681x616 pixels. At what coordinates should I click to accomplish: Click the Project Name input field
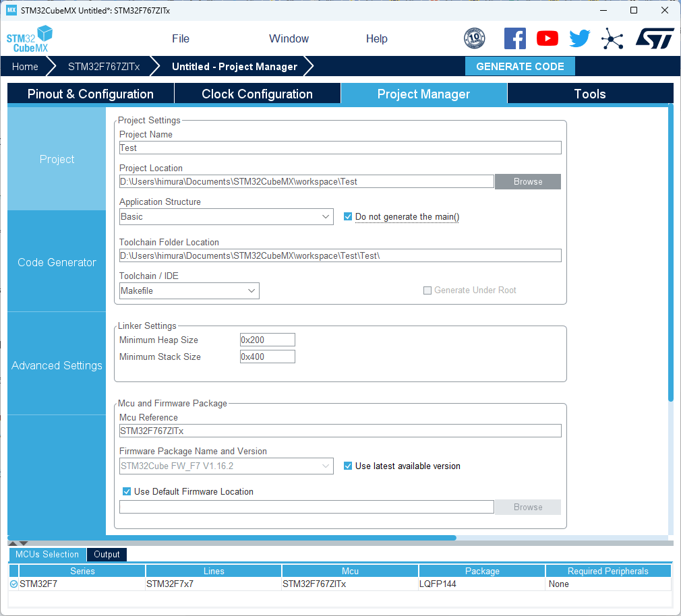coord(340,148)
